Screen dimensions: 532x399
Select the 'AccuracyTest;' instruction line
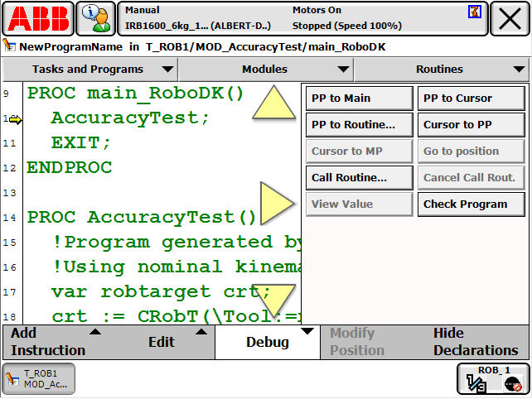tap(130, 118)
